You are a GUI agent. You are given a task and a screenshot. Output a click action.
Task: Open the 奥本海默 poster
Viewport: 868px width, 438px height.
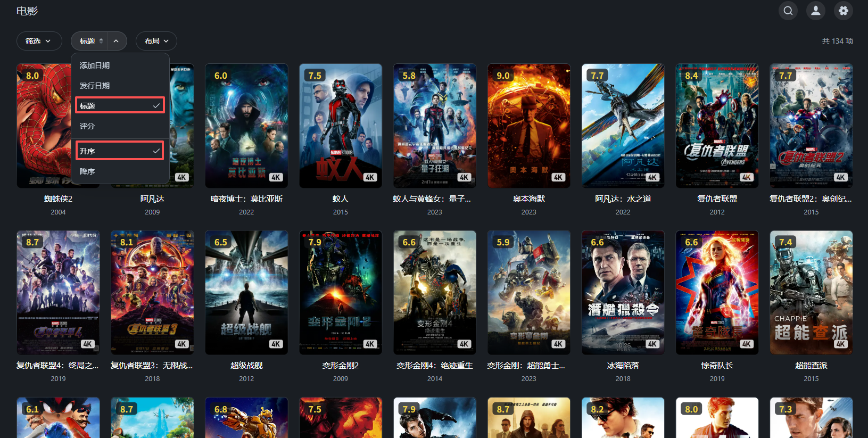[529, 126]
